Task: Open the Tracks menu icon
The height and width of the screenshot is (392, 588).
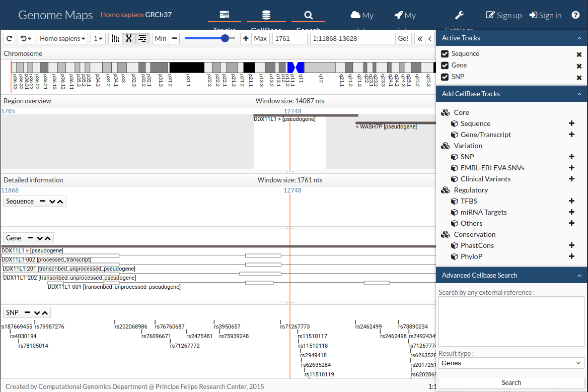Action: click(224, 15)
